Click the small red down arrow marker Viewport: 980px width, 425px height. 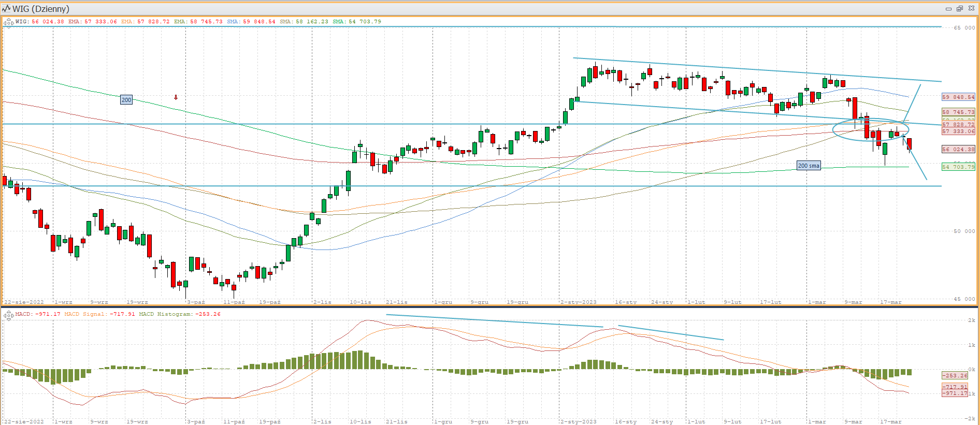click(176, 97)
